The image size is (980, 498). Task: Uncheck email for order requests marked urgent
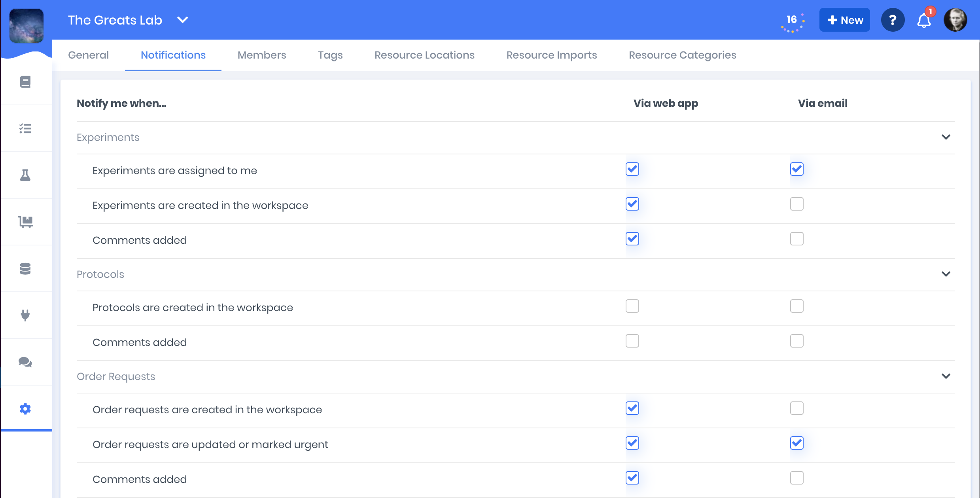[x=796, y=443]
